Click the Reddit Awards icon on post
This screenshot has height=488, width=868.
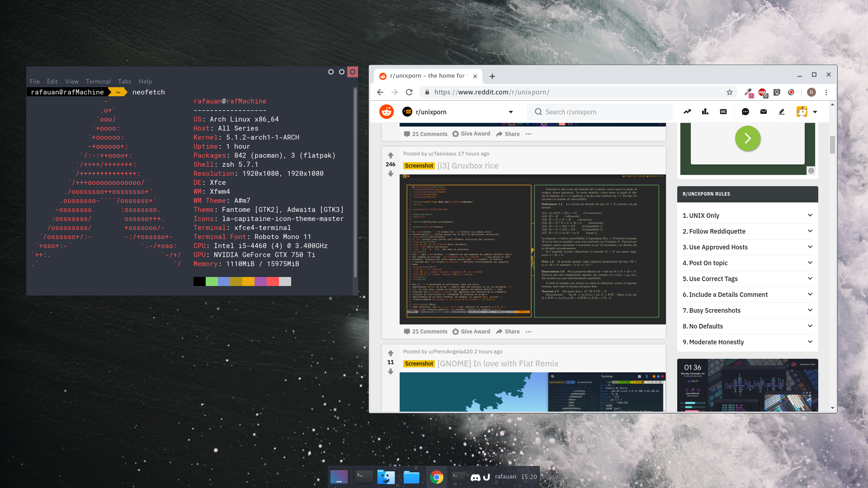(455, 331)
